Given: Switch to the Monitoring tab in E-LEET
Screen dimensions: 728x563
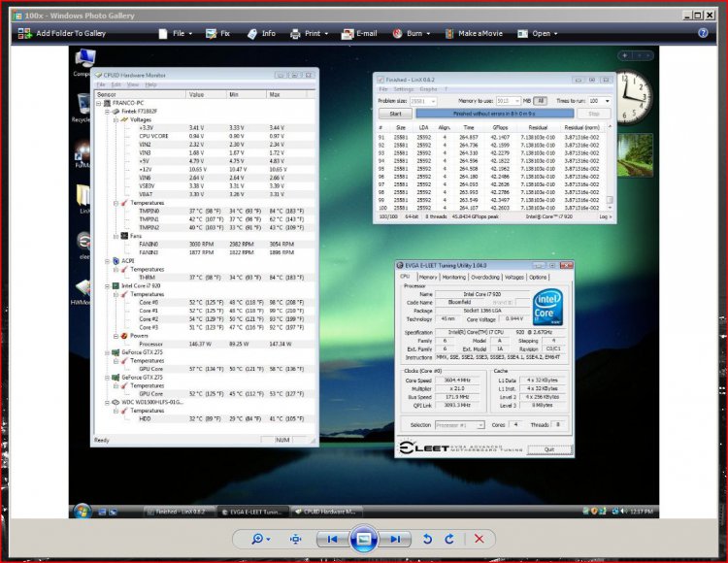Looking at the screenshot, I should point(453,277).
